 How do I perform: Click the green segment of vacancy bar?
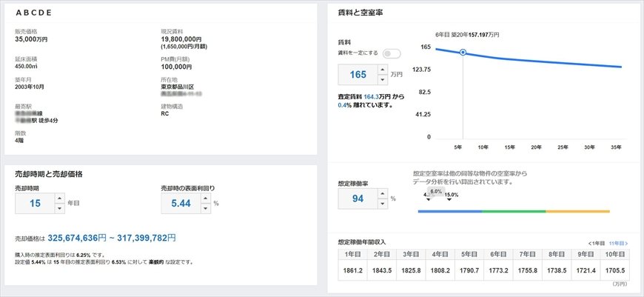click(x=513, y=211)
